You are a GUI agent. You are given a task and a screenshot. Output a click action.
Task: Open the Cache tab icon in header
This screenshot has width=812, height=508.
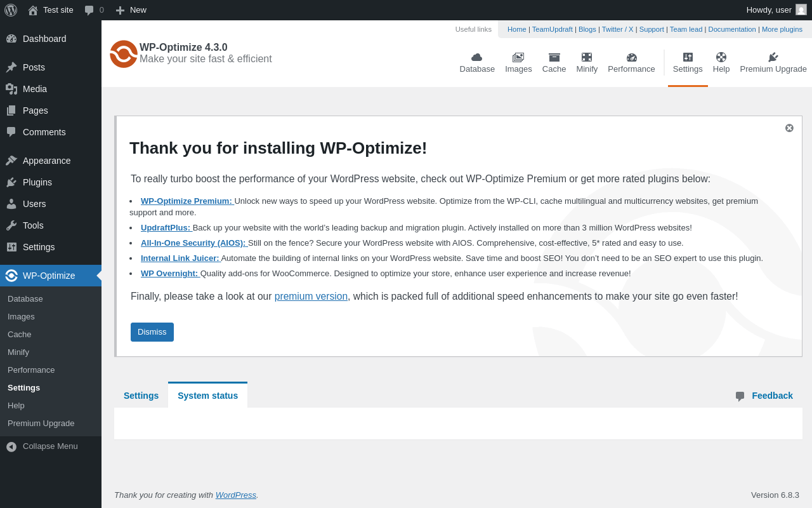(x=554, y=57)
